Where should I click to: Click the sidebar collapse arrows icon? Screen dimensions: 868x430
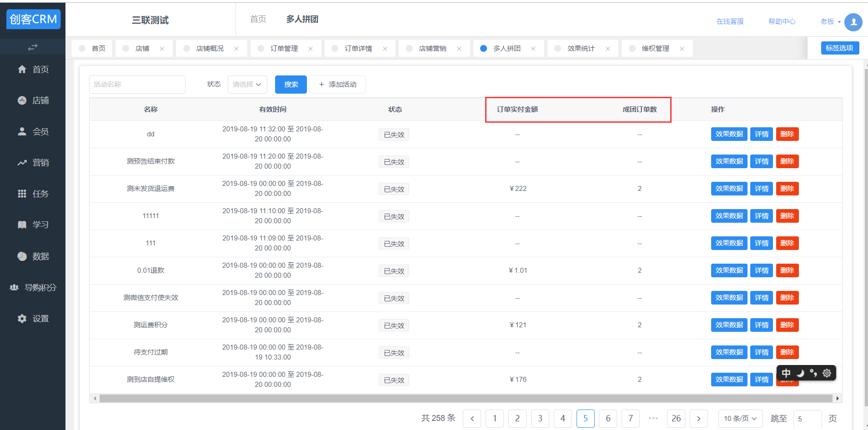pos(32,47)
